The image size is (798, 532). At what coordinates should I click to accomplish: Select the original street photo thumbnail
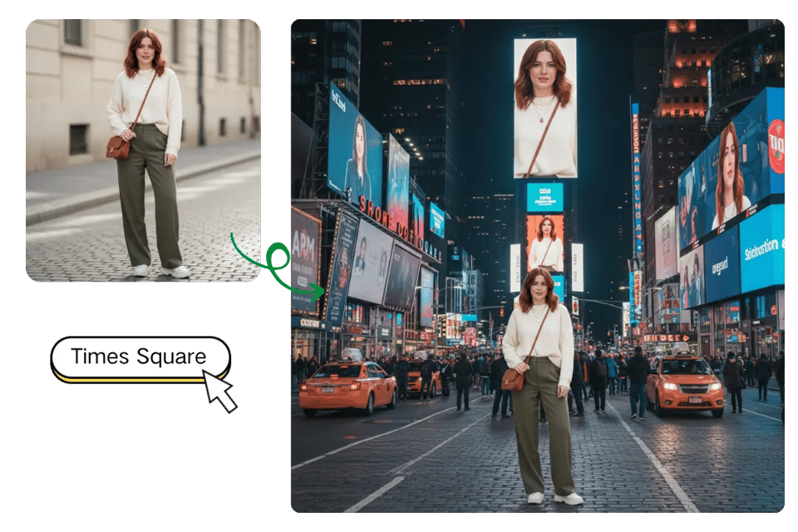(142, 150)
